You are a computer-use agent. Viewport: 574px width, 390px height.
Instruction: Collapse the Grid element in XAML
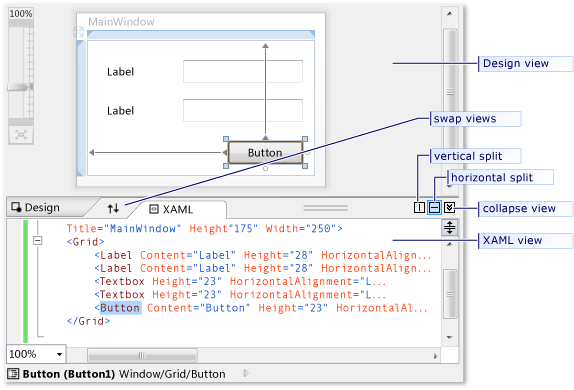38,241
